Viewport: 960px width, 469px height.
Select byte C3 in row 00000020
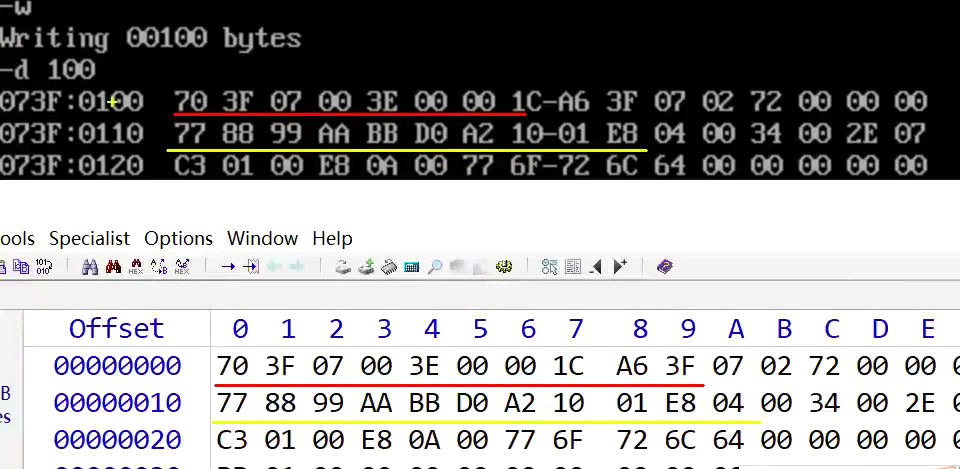tap(233, 440)
